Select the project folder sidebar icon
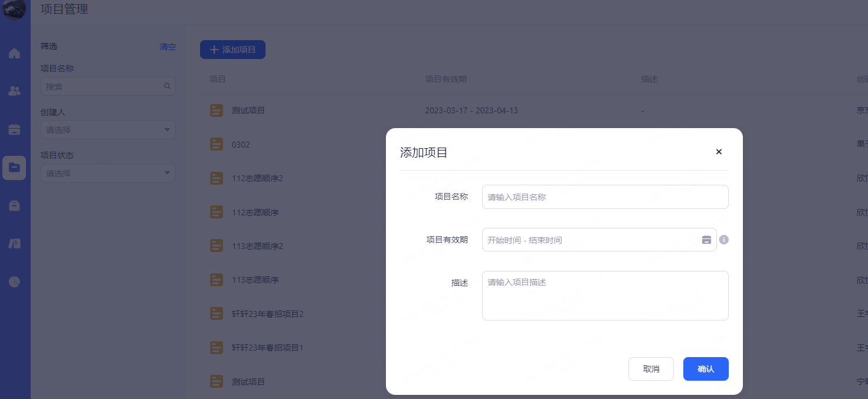This screenshot has width=868, height=399. tap(14, 168)
